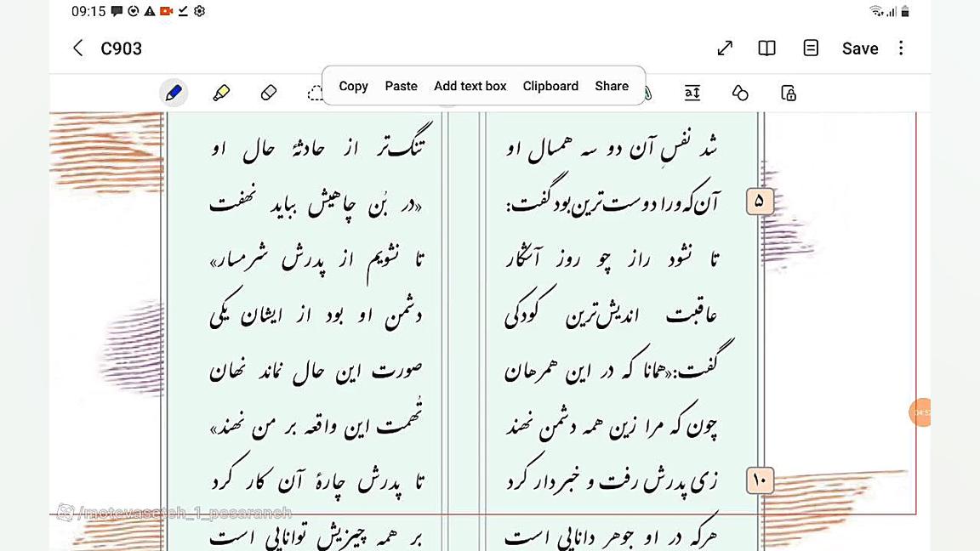
Task: Select the Highlighter tool
Action: 221,93
